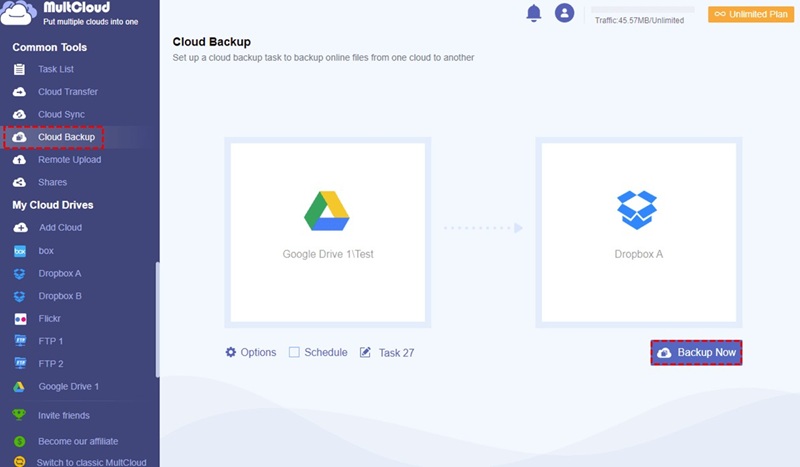Select Remote Upload in sidebar
Viewport: 800px width, 467px height.
click(x=69, y=160)
